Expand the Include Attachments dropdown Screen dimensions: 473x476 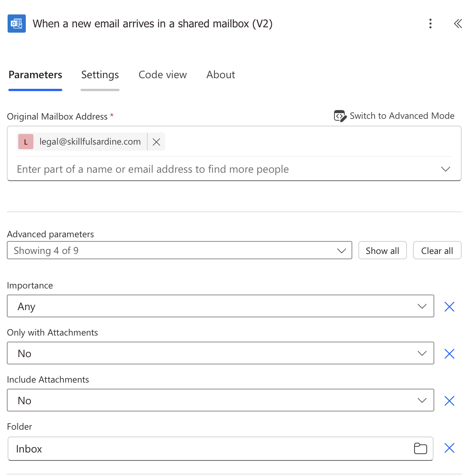(x=221, y=400)
